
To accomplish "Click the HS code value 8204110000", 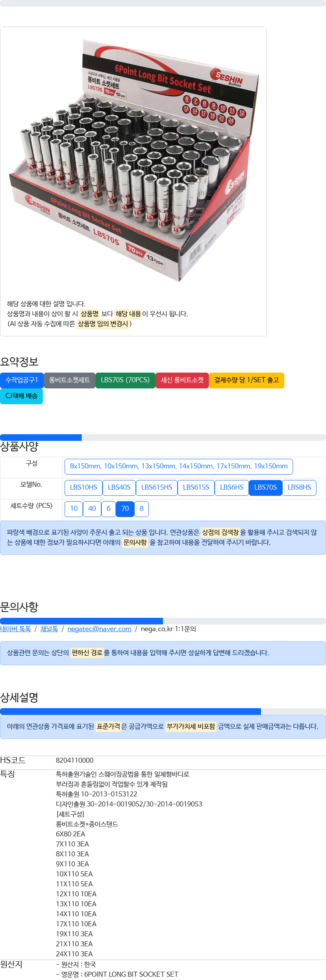I will click(75, 761).
